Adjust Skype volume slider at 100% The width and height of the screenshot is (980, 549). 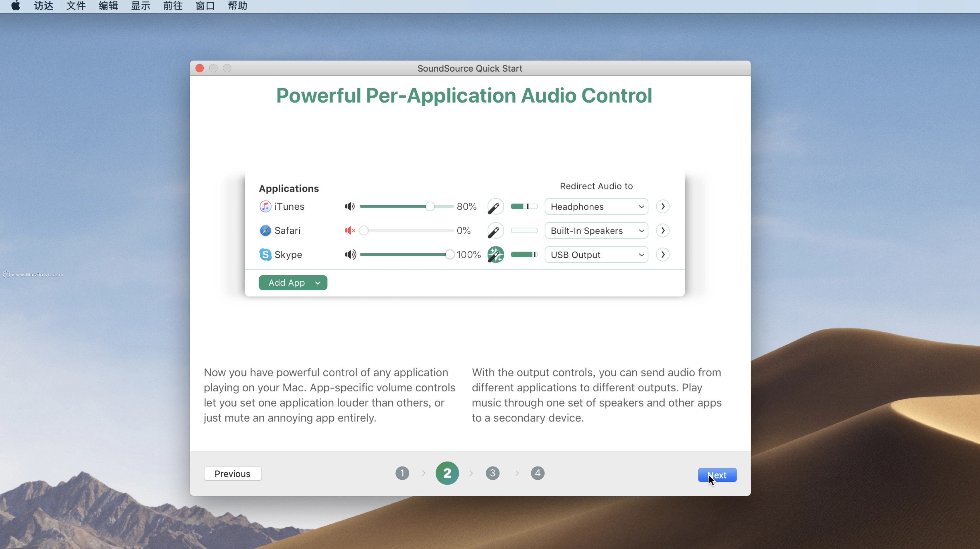[x=406, y=254]
